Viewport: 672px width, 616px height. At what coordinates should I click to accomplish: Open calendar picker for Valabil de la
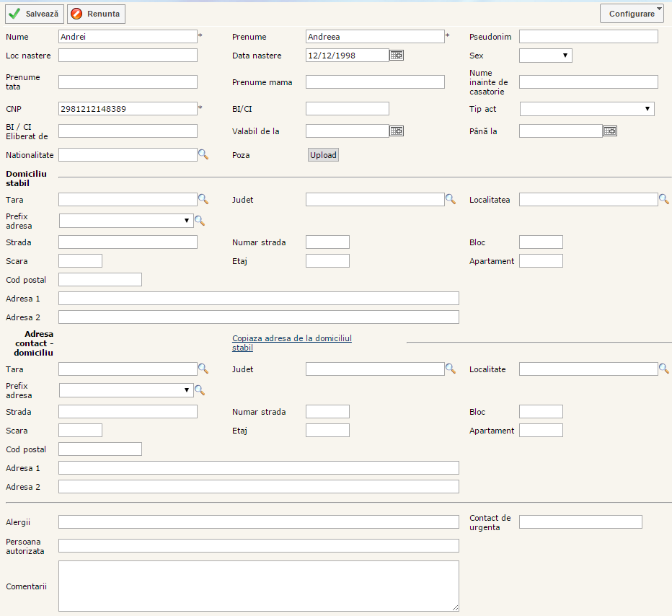click(x=397, y=131)
